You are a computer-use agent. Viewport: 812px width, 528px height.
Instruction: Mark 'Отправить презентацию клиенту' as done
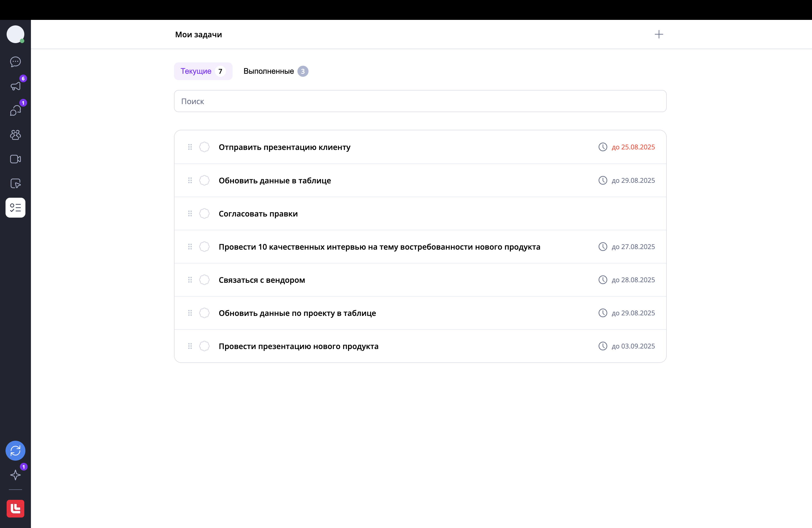click(204, 147)
